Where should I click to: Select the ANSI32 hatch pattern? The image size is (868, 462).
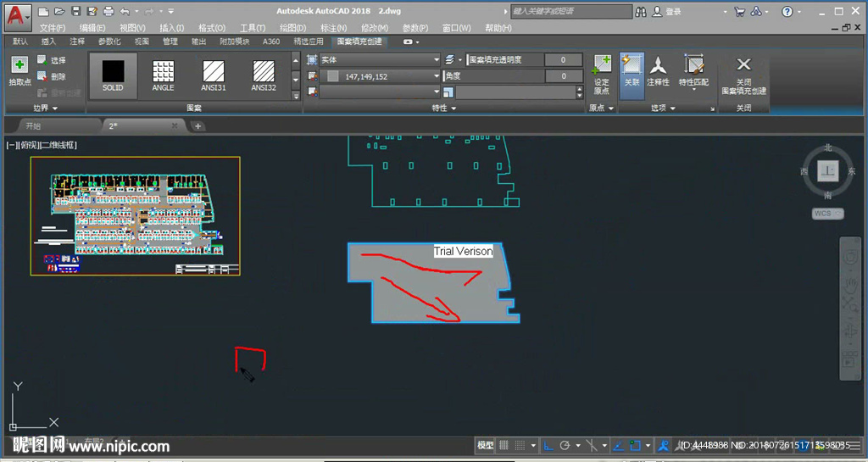pos(264,75)
